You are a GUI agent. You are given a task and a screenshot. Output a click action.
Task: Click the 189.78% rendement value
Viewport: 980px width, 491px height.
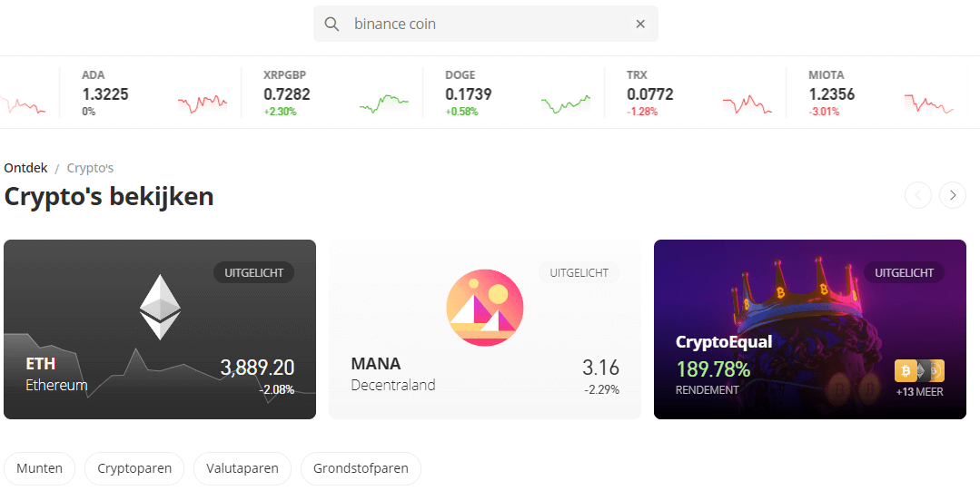point(713,369)
